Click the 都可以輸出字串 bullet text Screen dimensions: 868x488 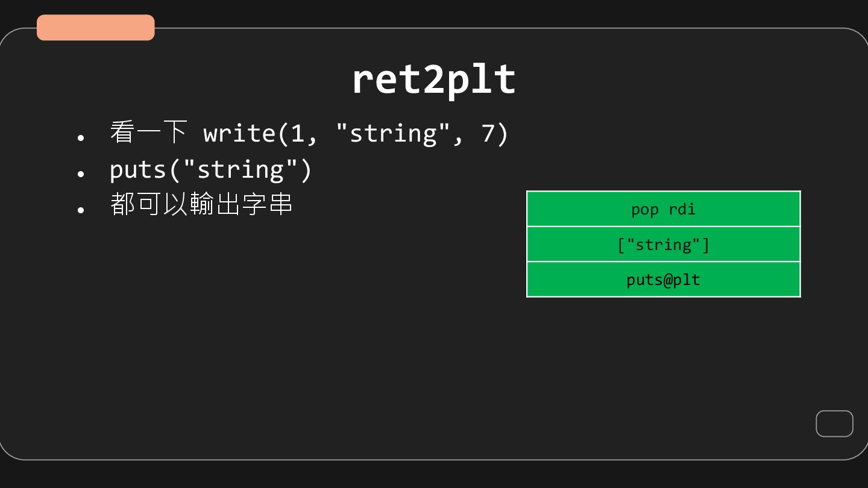point(201,204)
